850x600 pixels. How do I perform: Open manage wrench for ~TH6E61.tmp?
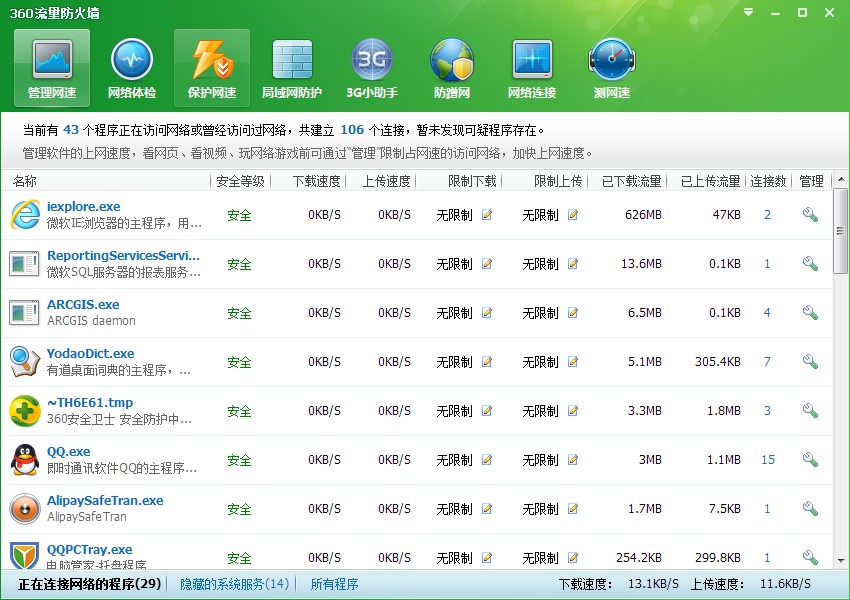pos(810,411)
